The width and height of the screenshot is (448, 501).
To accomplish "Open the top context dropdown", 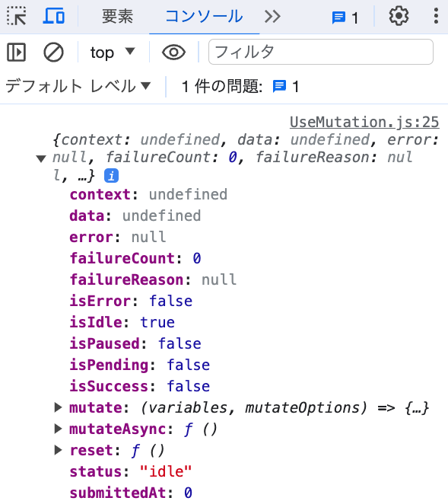I will (113, 52).
